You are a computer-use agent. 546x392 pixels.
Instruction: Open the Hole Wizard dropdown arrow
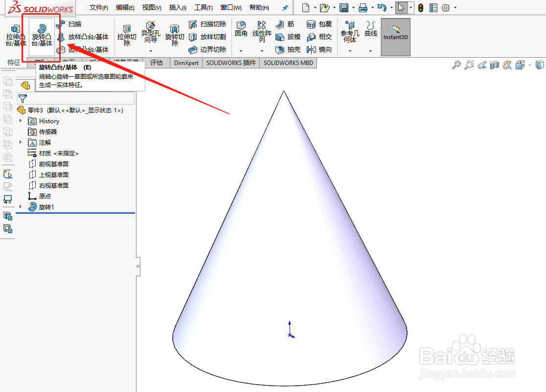(x=151, y=51)
